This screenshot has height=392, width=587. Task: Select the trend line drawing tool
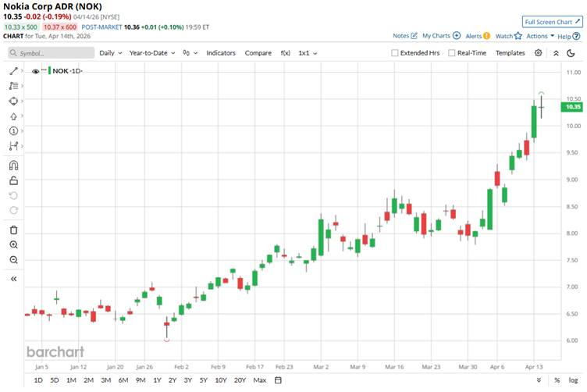click(x=13, y=71)
